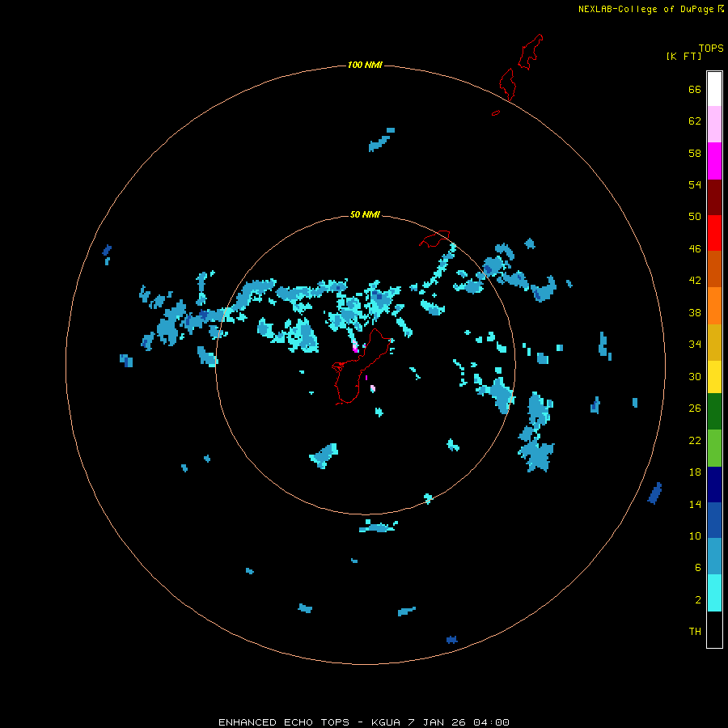The image size is (728, 728).
Task: Click the 26 legend value
Action: tap(695, 408)
